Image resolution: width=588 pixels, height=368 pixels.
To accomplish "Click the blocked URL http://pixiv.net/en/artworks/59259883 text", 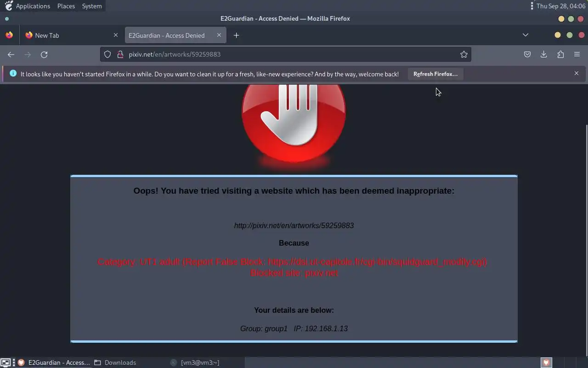I will pos(294,225).
